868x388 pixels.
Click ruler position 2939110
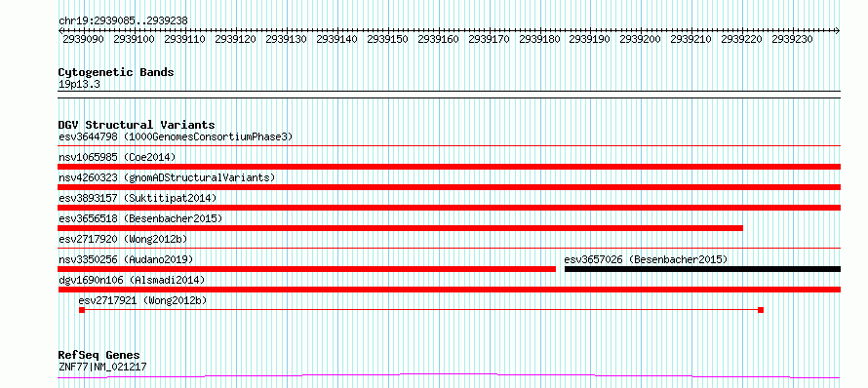click(x=185, y=39)
